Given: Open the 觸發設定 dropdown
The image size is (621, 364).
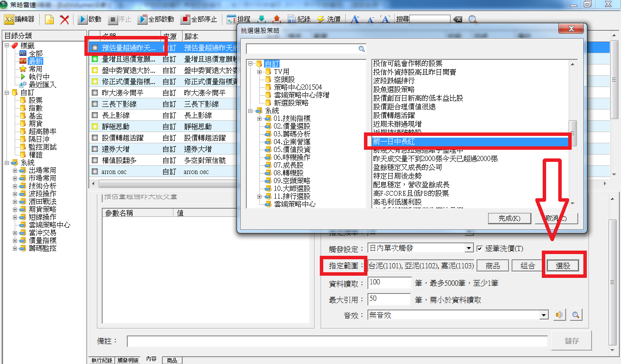Looking at the screenshot, I should (x=469, y=248).
